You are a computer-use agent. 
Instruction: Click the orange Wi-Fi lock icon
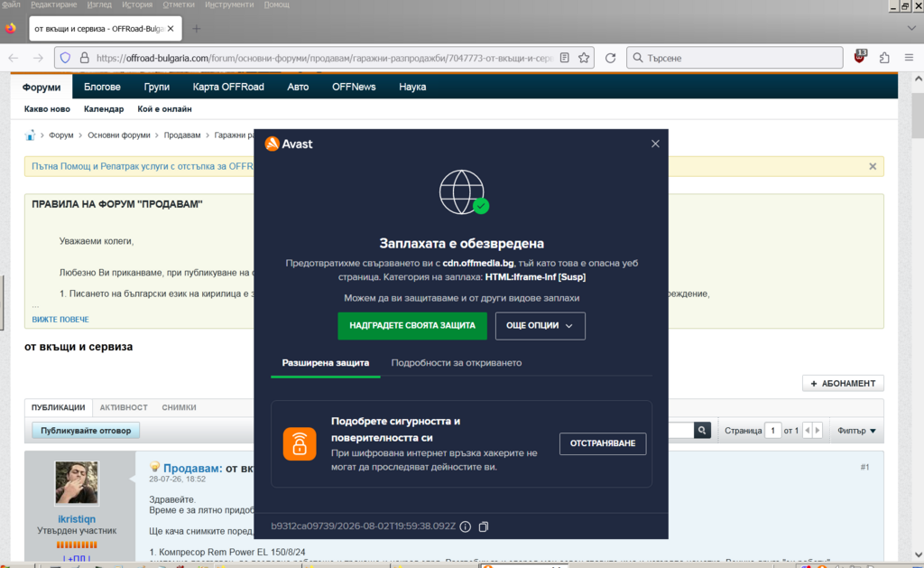pyautogui.click(x=300, y=443)
